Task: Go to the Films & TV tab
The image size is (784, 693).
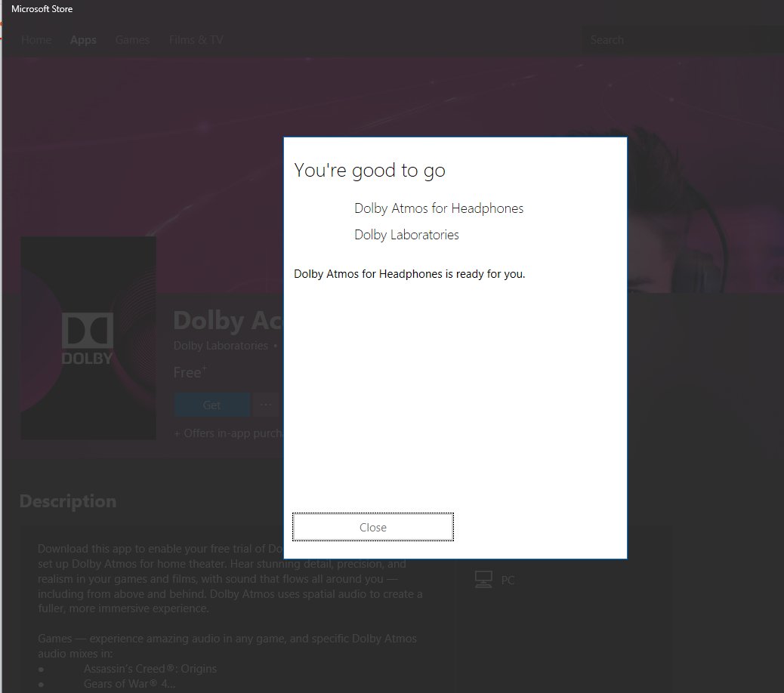Action: pos(196,40)
